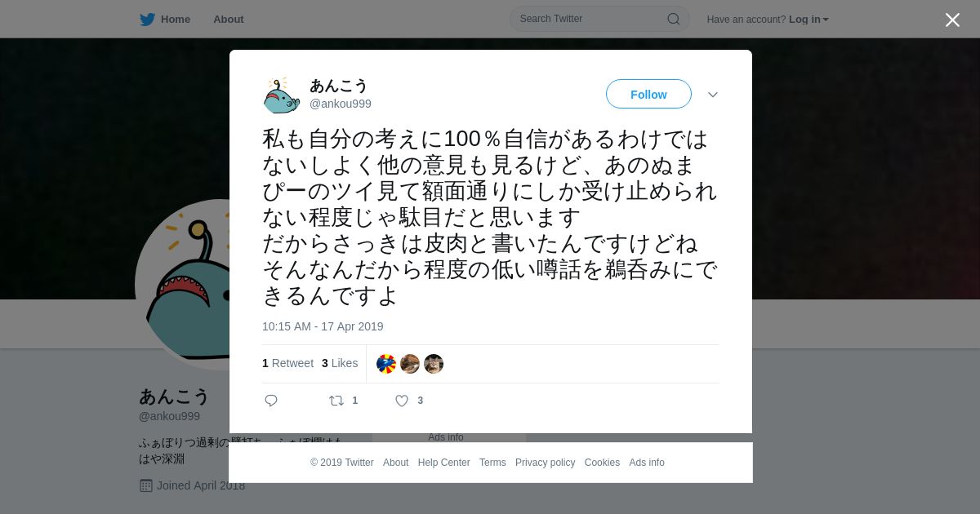Click the first liker's avatar

[x=386, y=364]
